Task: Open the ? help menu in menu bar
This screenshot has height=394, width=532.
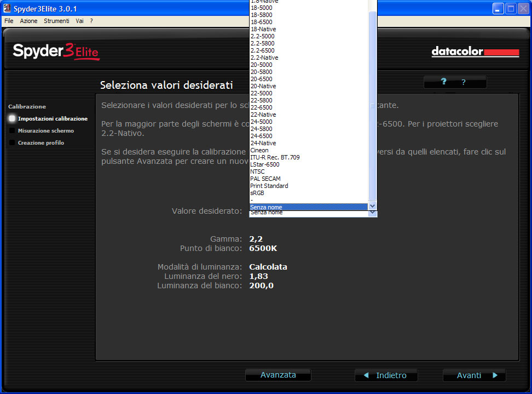Action: (x=91, y=21)
